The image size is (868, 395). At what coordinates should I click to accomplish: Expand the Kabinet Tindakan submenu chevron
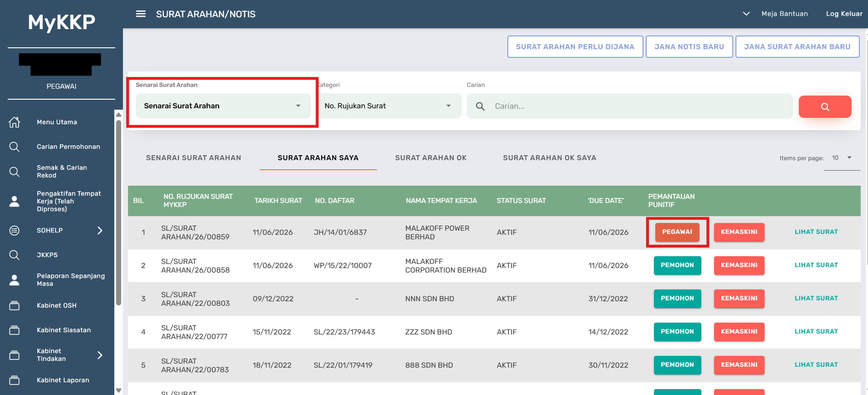pyautogui.click(x=100, y=355)
